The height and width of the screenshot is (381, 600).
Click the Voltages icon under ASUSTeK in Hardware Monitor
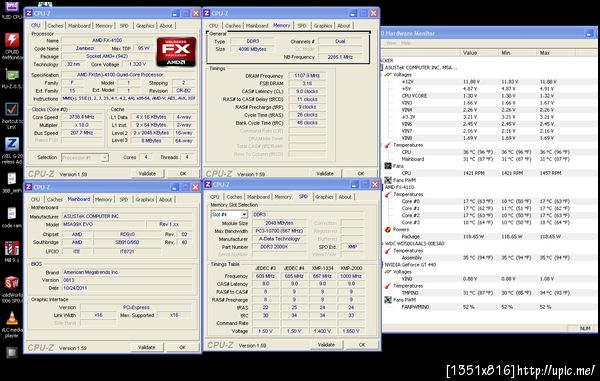[388, 75]
